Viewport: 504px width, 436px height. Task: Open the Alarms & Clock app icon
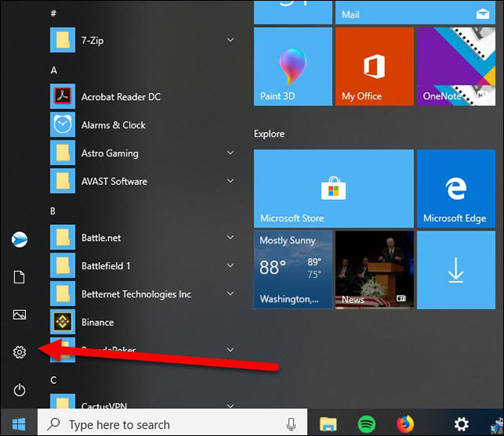click(63, 124)
